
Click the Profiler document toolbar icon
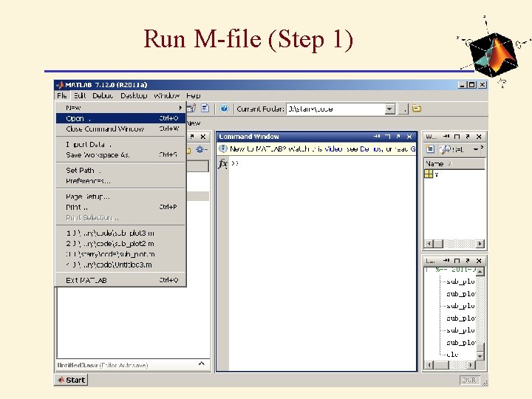tap(205, 108)
